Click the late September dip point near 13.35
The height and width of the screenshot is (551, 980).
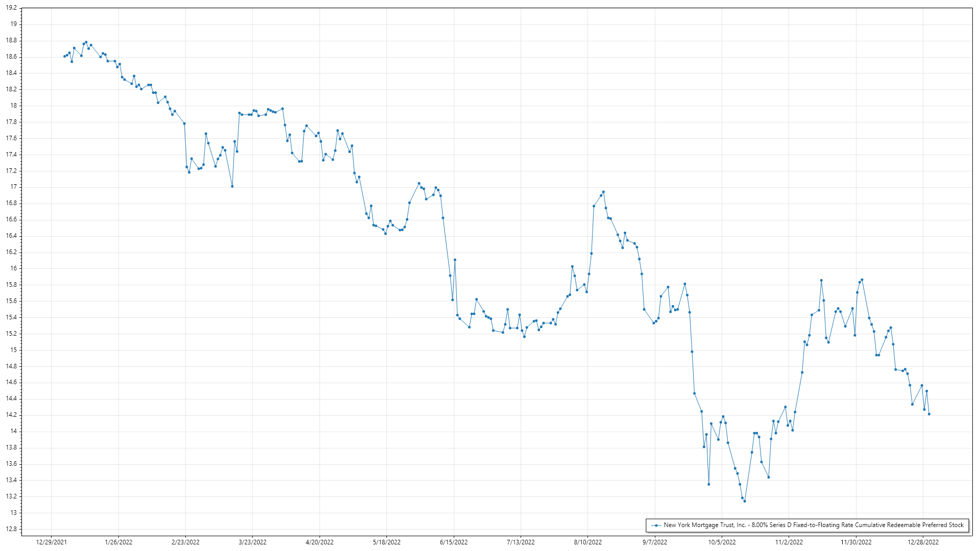(x=709, y=484)
